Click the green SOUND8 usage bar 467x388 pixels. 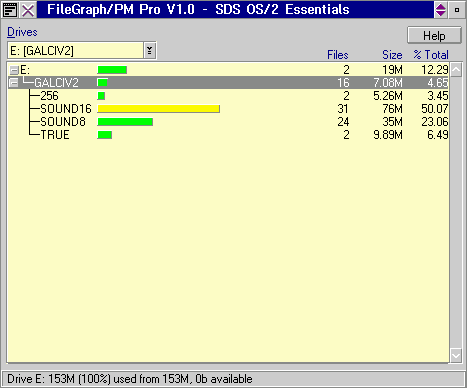125,122
